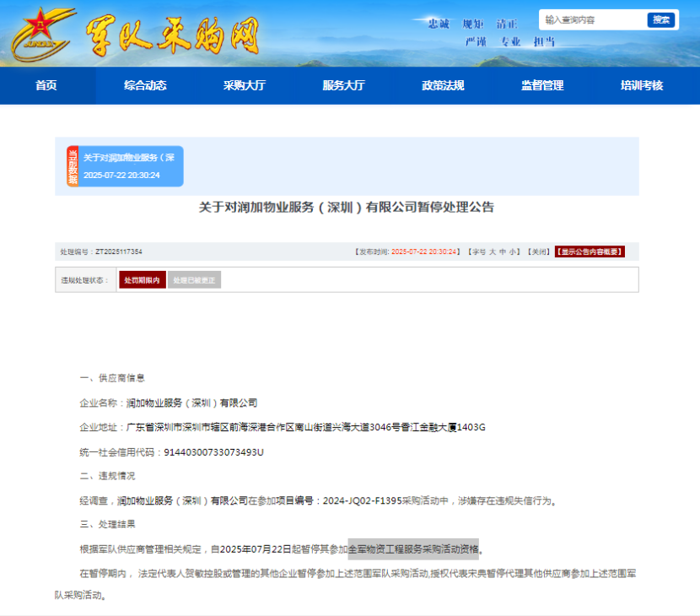Click the publish time 2025-07-22 20:30:24
The height and width of the screenshot is (616, 700).
[423, 252]
